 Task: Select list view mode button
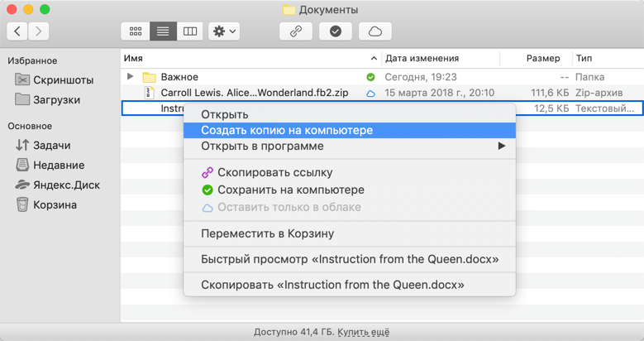163,31
